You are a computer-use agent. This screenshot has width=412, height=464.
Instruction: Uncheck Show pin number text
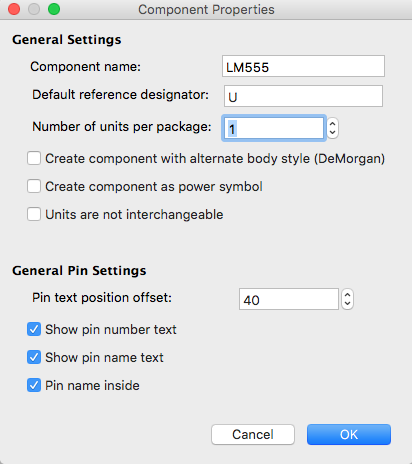coord(34,329)
